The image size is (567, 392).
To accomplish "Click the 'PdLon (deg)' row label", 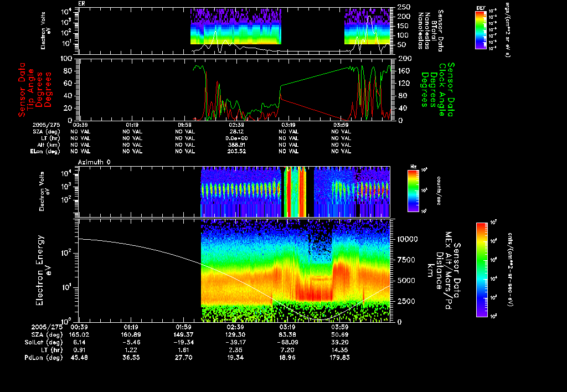I will pos(44,357).
